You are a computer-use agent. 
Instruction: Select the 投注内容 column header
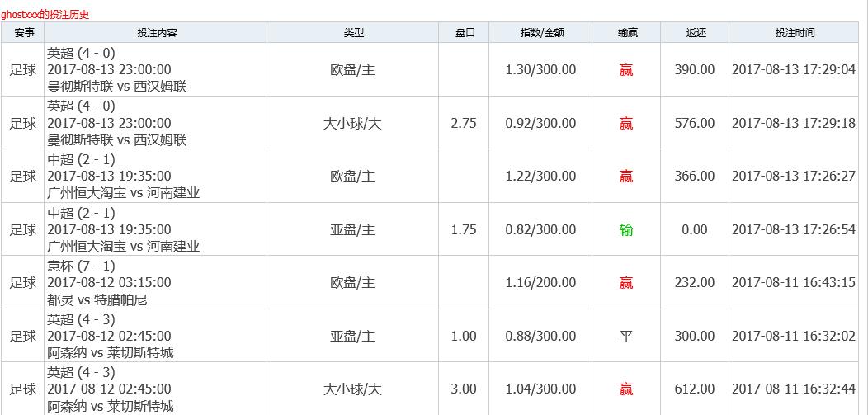coord(156,33)
